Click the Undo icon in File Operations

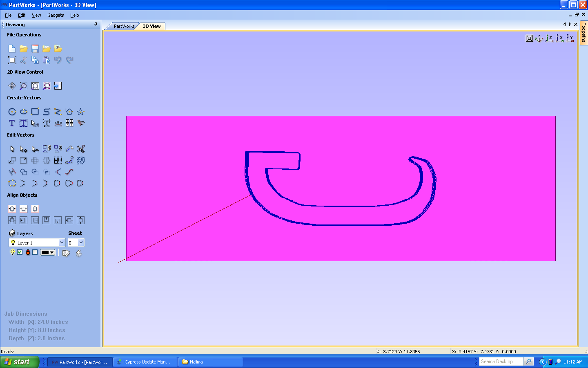point(58,60)
